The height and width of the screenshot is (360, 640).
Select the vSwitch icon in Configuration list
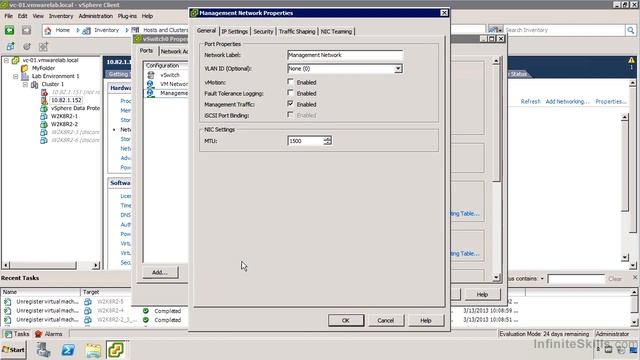(x=151, y=75)
